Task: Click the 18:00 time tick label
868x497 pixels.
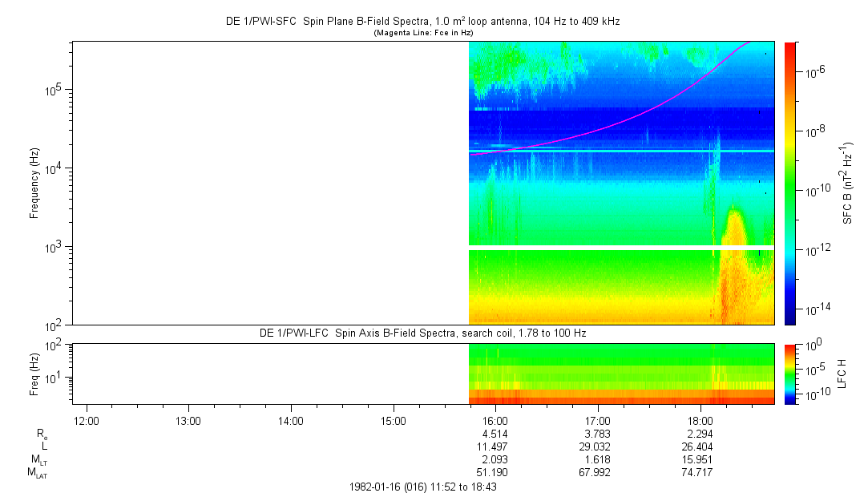Action: 700,421
